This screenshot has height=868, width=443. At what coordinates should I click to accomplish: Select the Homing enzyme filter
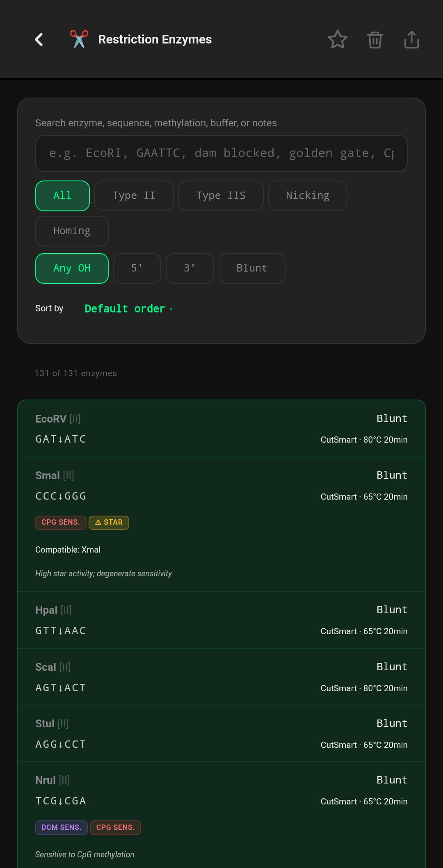click(x=72, y=231)
